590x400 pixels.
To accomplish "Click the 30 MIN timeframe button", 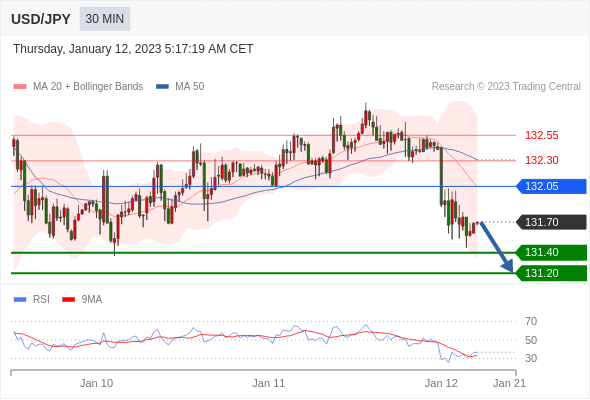I will click(105, 19).
